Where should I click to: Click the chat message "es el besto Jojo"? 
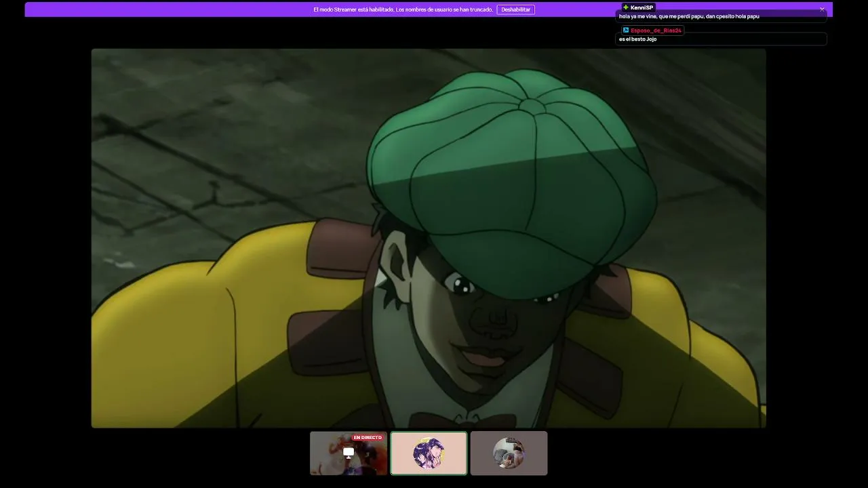tap(637, 39)
